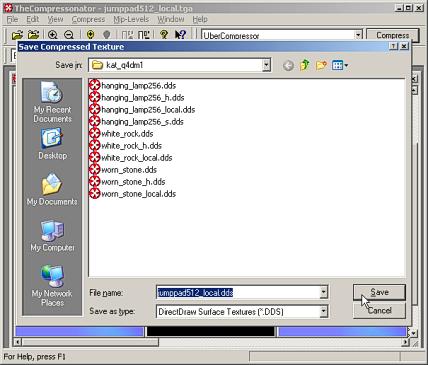Click the Compress button in main window

tap(392, 35)
